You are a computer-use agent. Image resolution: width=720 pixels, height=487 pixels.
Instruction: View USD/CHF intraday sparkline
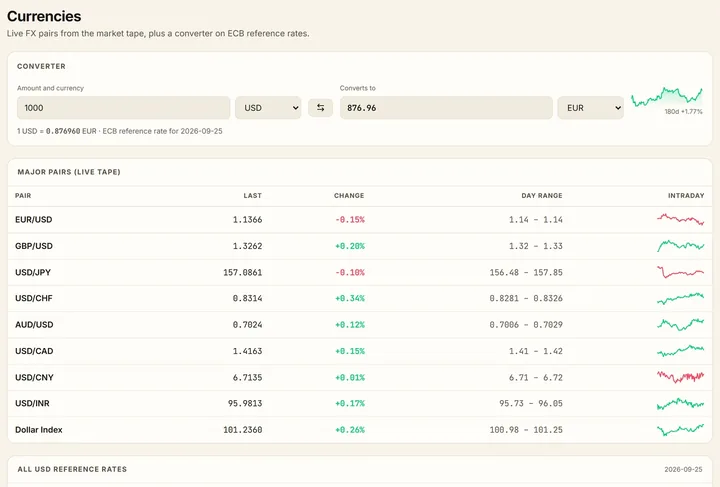681,298
